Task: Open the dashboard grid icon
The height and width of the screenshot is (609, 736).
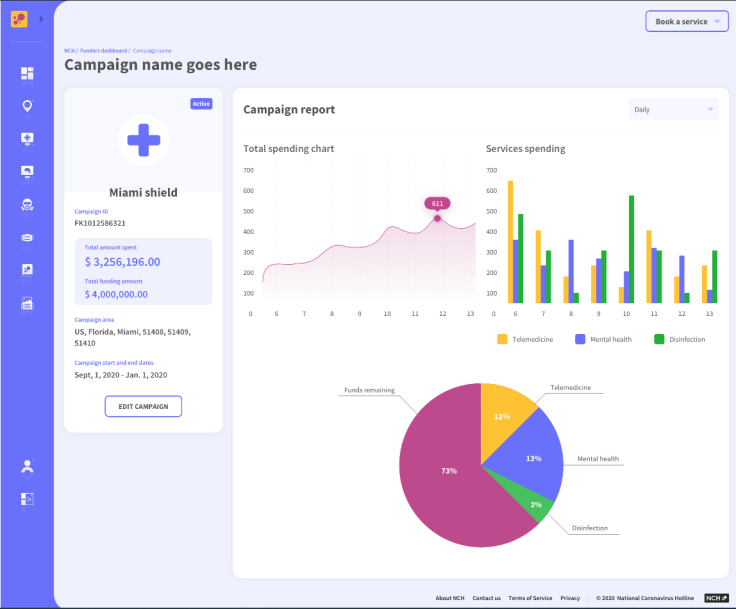Action: click(27, 73)
